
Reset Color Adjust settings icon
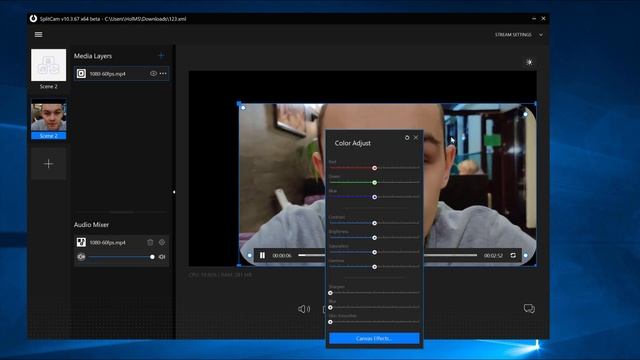pyautogui.click(x=407, y=138)
